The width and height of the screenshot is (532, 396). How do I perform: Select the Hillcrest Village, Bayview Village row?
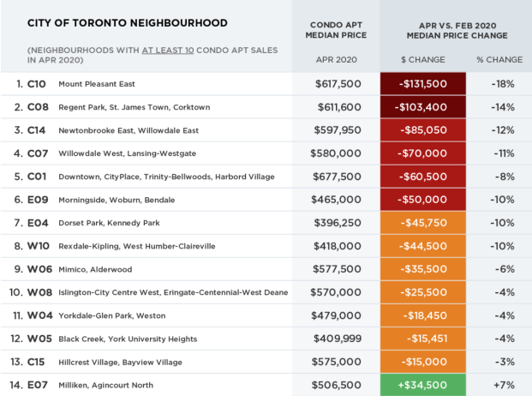(266, 362)
